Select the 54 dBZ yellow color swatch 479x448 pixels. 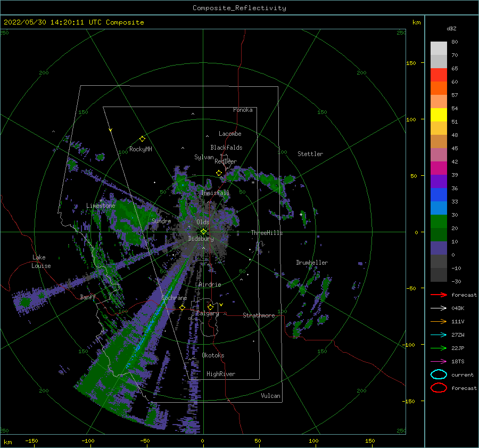coord(439,115)
